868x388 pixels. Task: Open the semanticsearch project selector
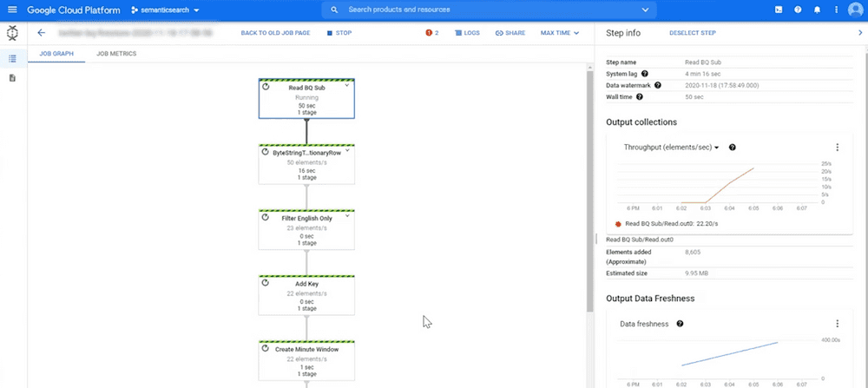(165, 10)
